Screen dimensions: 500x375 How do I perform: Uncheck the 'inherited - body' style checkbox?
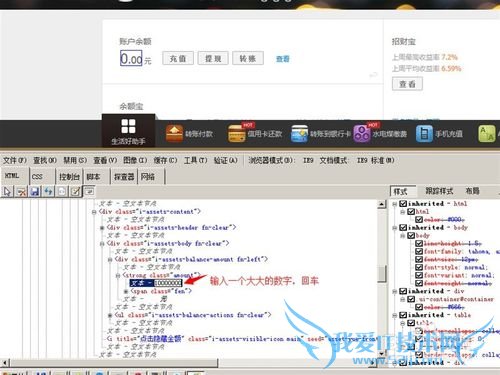(x=403, y=227)
